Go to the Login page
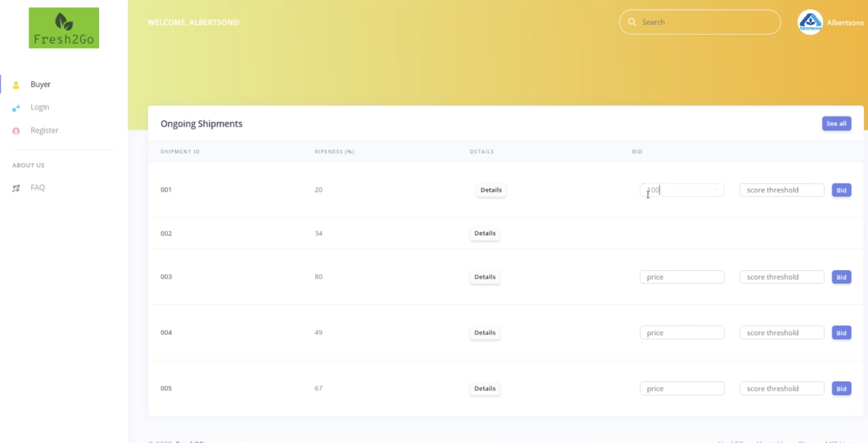This screenshot has width=868, height=443. (40, 107)
